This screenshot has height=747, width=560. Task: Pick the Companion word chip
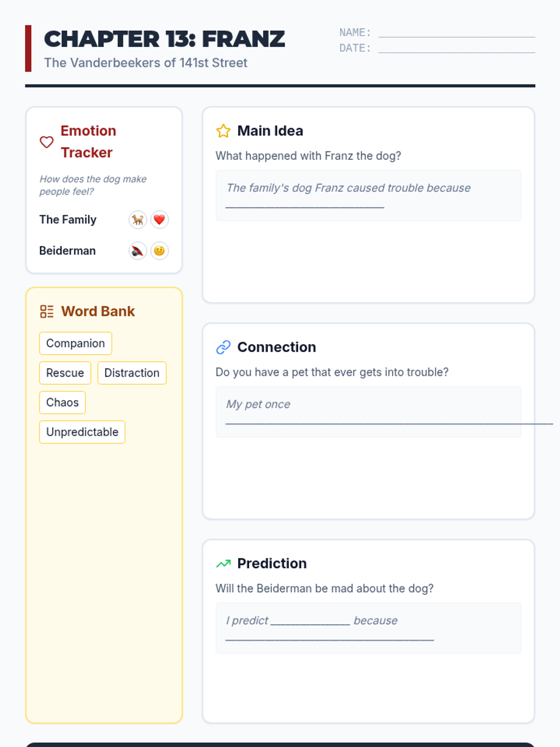pyautogui.click(x=76, y=344)
